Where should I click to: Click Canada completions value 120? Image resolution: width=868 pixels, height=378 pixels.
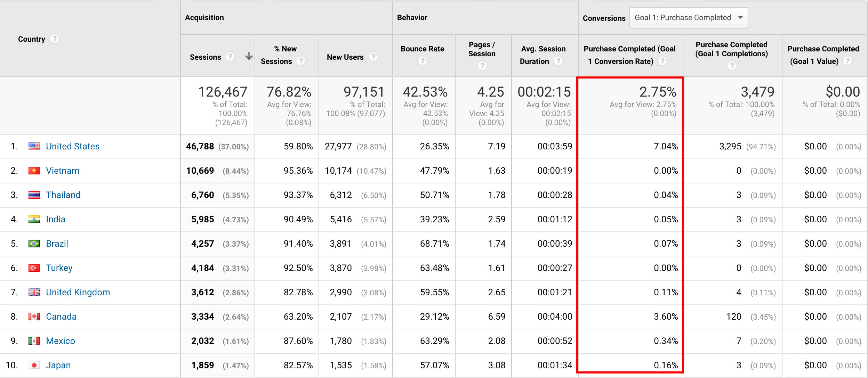point(734,317)
